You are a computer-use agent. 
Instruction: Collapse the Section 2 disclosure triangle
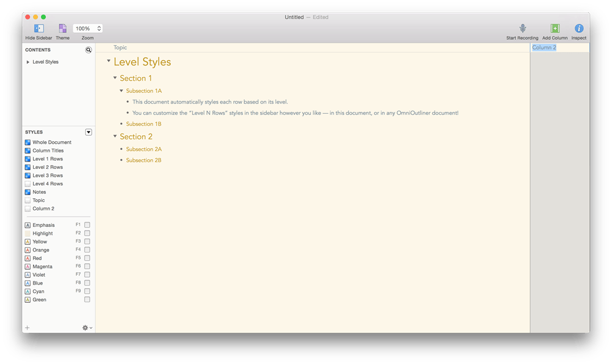coord(115,136)
